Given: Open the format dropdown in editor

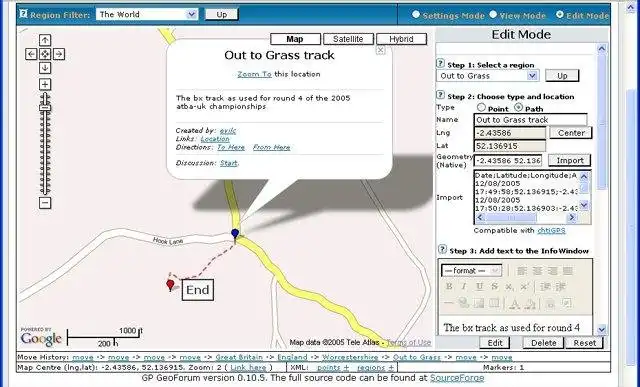Looking at the screenshot, I should point(471,271).
